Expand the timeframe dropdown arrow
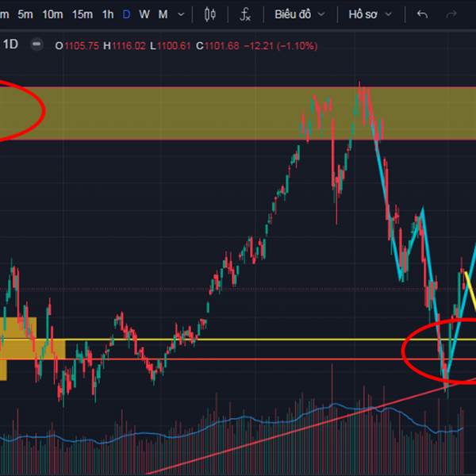The height and width of the screenshot is (476, 476). tap(181, 14)
